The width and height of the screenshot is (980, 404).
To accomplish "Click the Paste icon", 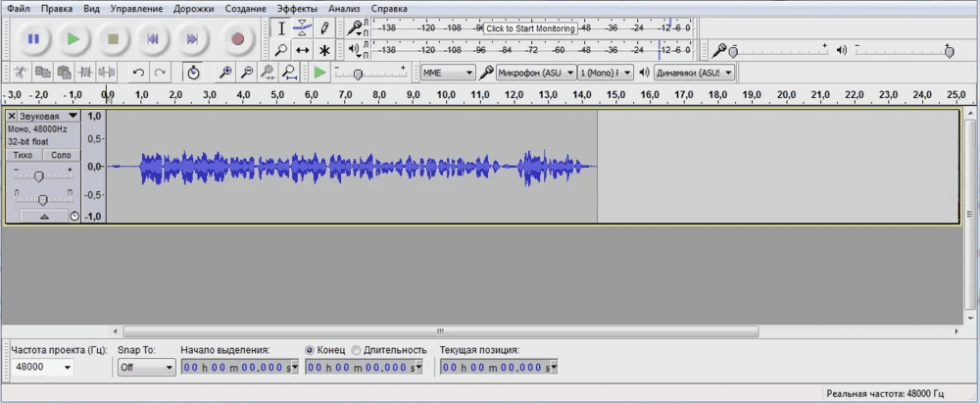I will point(64,72).
